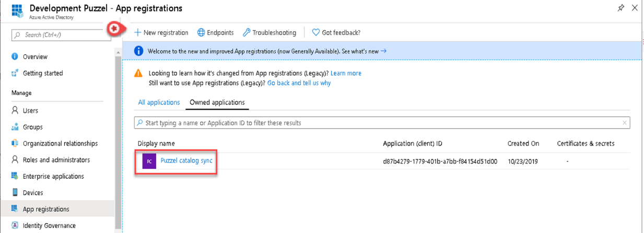Open Groups in the sidebar
The width and height of the screenshot is (644, 233).
click(x=32, y=127)
